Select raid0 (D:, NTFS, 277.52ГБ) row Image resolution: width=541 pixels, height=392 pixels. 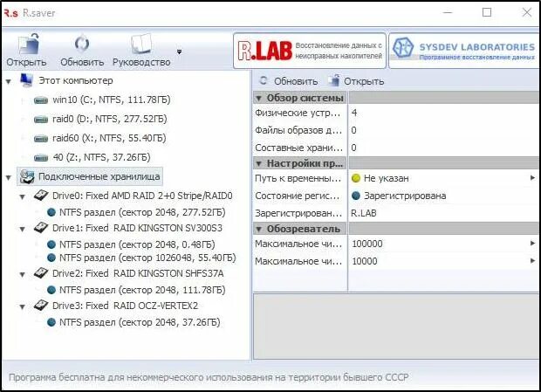click(110, 119)
